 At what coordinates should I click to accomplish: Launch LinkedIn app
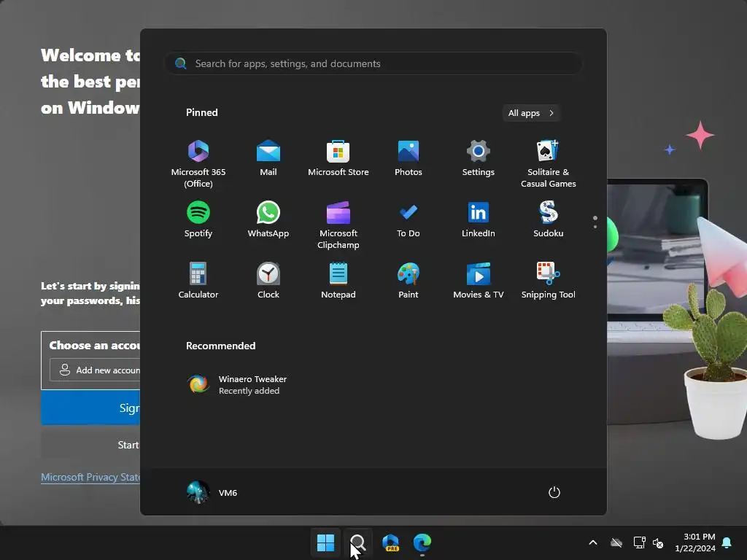(x=479, y=219)
